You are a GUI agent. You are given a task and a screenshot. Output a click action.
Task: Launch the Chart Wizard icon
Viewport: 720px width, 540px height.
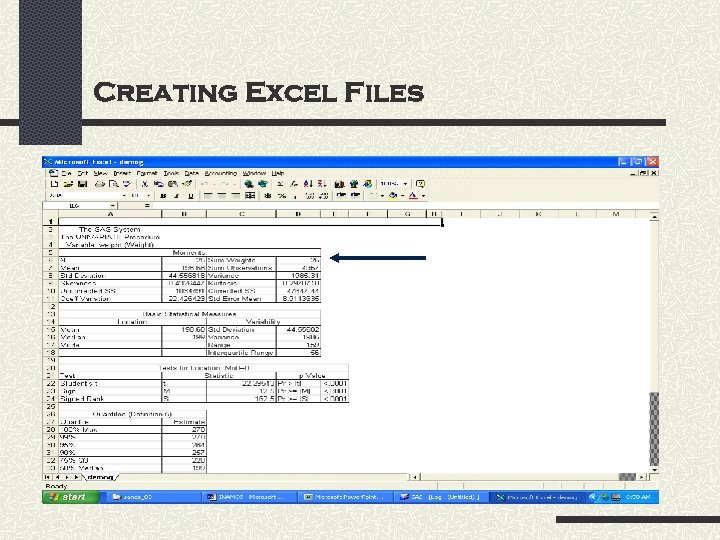339,184
